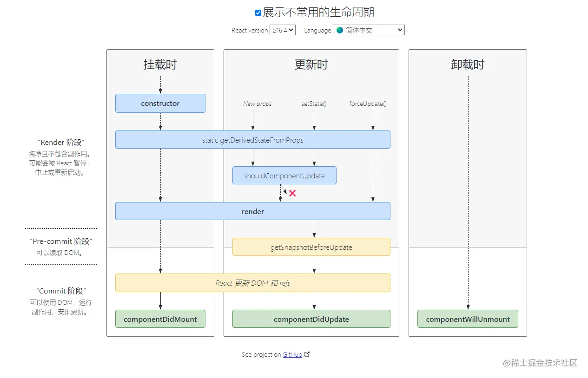Click the New props trigger label
This screenshot has width=588, height=378.
(258, 104)
